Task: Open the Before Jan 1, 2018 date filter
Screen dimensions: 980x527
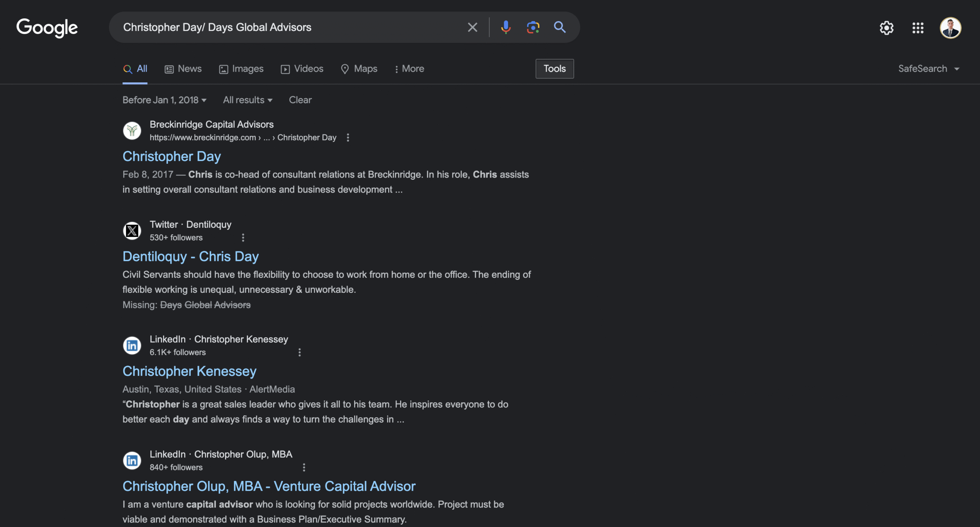Action: (165, 100)
